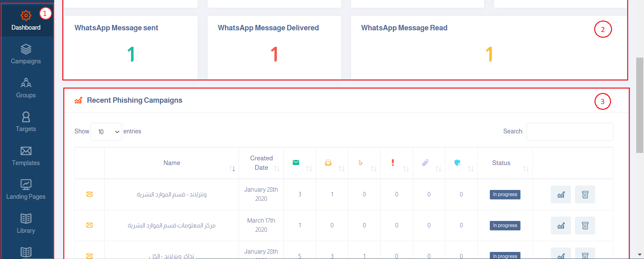
Task: Sort table by Name column
Action: pyautogui.click(x=172, y=163)
